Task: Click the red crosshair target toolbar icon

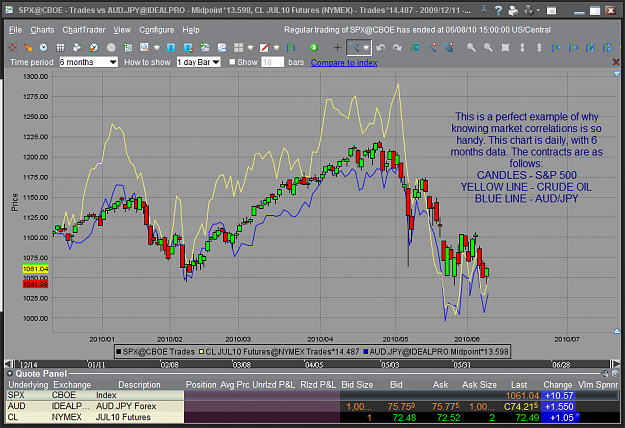Action: pyautogui.click(x=12, y=47)
